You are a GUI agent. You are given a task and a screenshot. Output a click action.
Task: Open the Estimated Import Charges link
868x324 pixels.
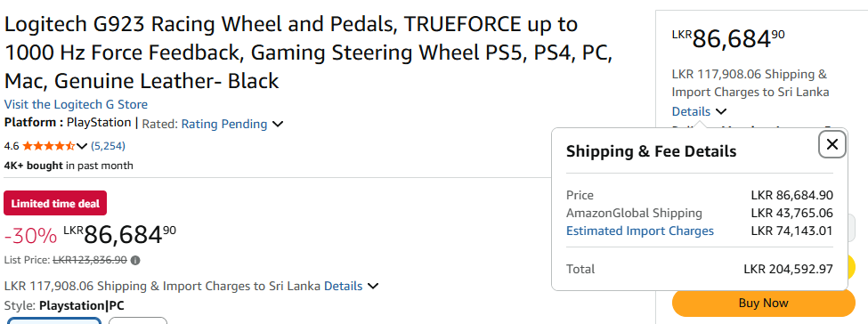click(x=640, y=231)
